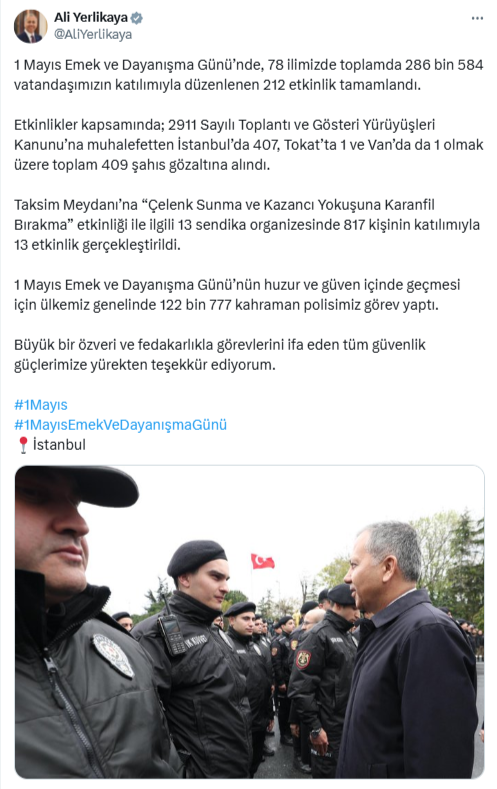This screenshot has height=789, width=497.
Task: Click the police radio on officer's chest
Action: [x=173, y=634]
